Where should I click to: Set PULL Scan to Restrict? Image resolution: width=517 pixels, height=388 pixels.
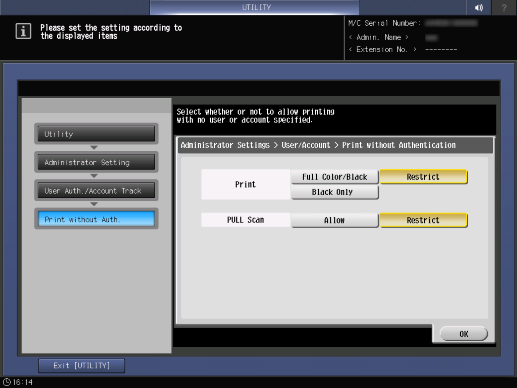tap(423, 220)
